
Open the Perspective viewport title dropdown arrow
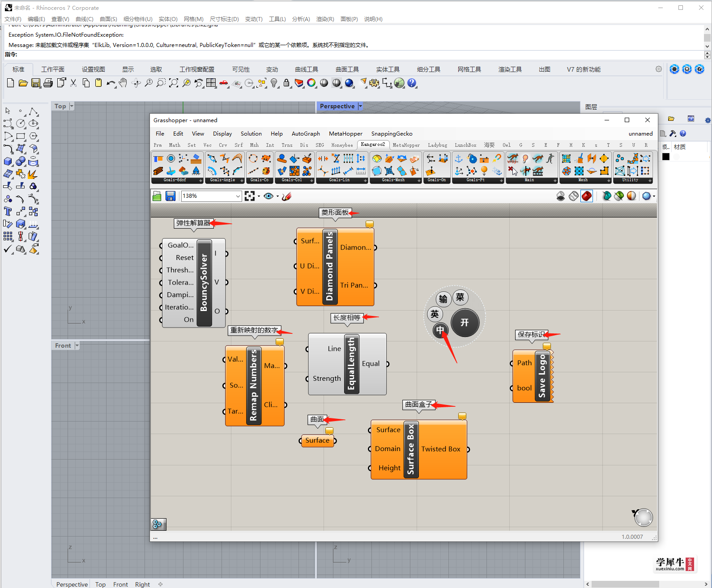click(x=360, y=106)
